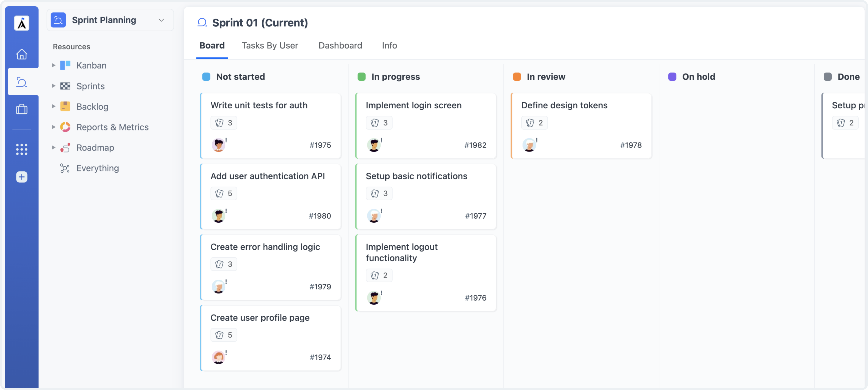Click the plus icon at sidebar bottom
Screen dimensions: 868x390
tap(22, 176)
